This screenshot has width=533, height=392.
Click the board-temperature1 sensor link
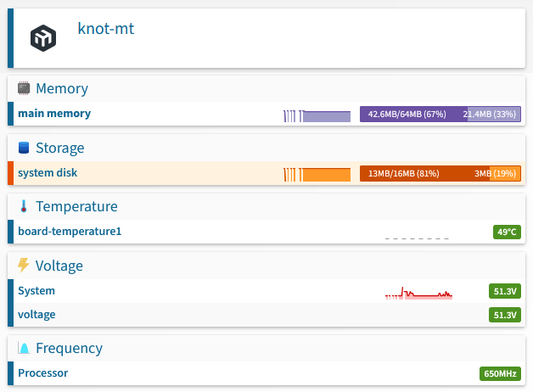(70, 232)
